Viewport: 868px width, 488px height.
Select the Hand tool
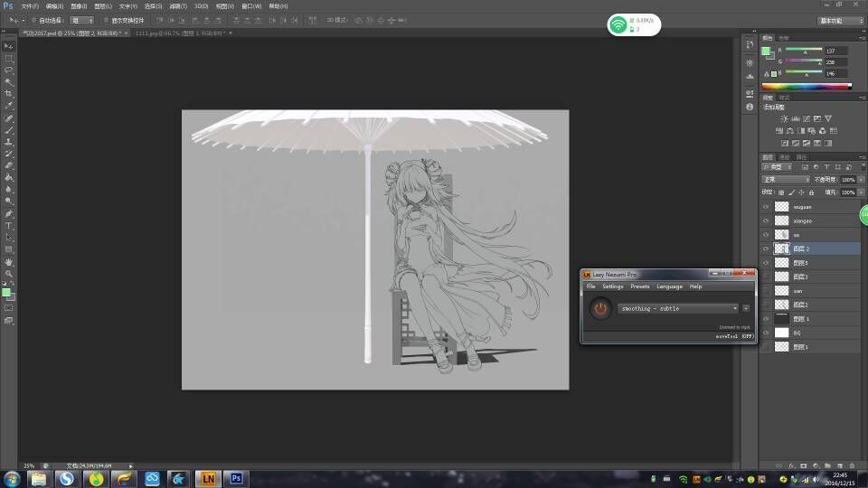(x=8, y=262)
